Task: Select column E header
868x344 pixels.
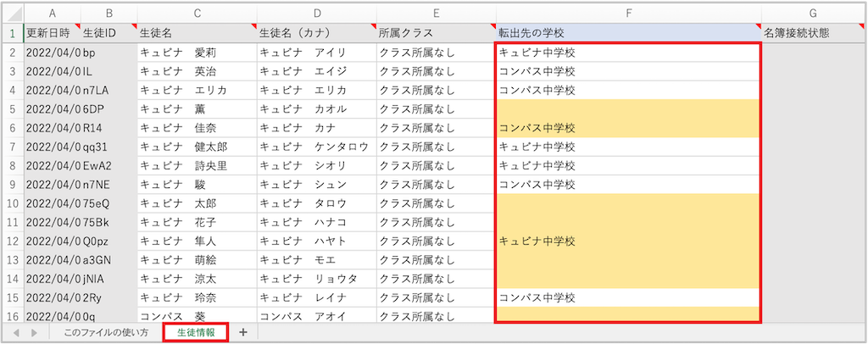Action: 437,14
